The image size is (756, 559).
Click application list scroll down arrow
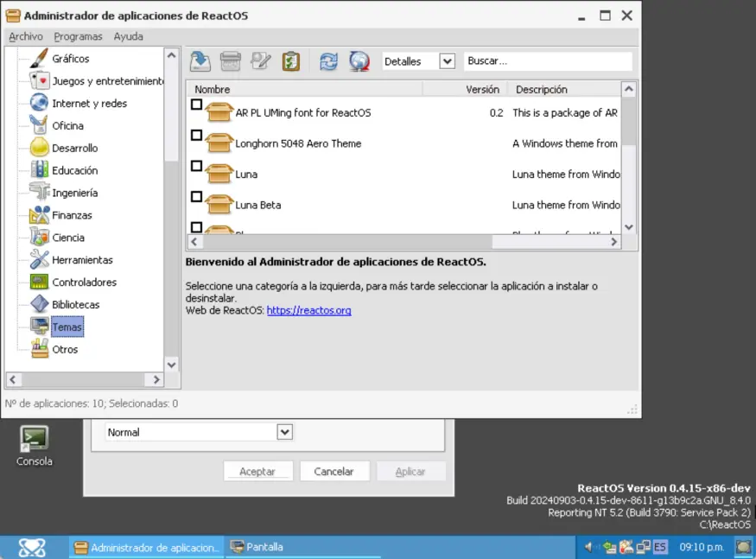point(629,227)
